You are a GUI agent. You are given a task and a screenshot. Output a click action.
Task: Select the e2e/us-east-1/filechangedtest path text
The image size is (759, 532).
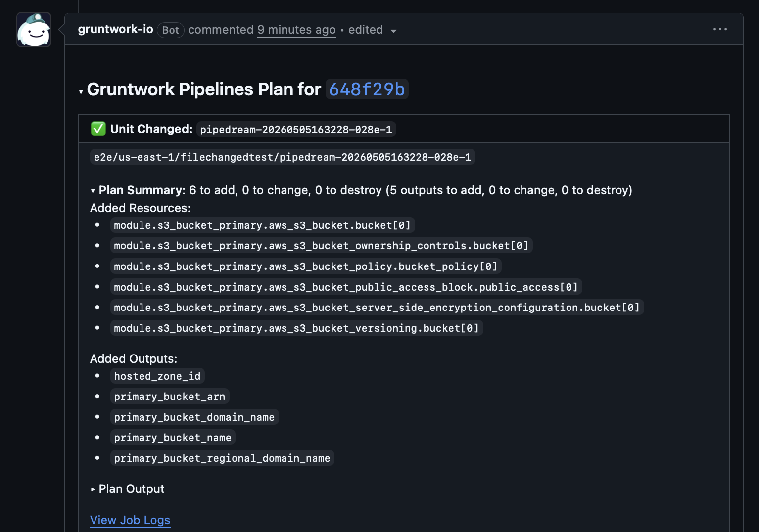pos(283,157)
